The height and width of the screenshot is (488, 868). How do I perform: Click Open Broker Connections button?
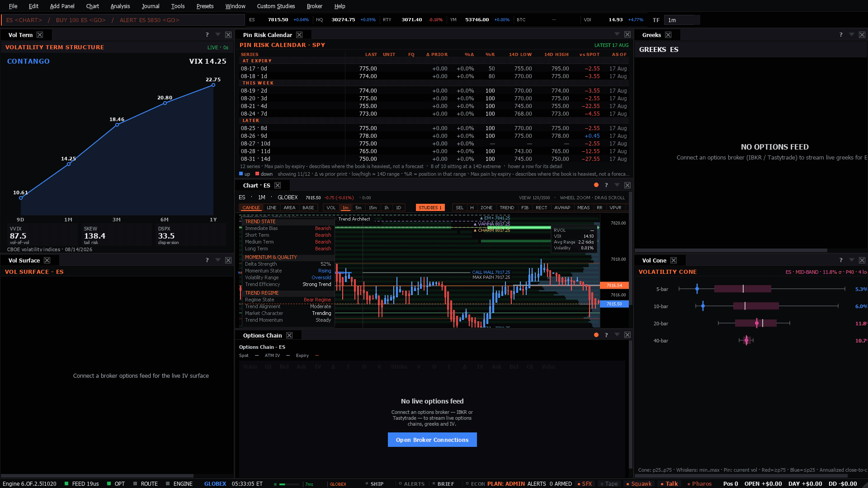point(432,440)
